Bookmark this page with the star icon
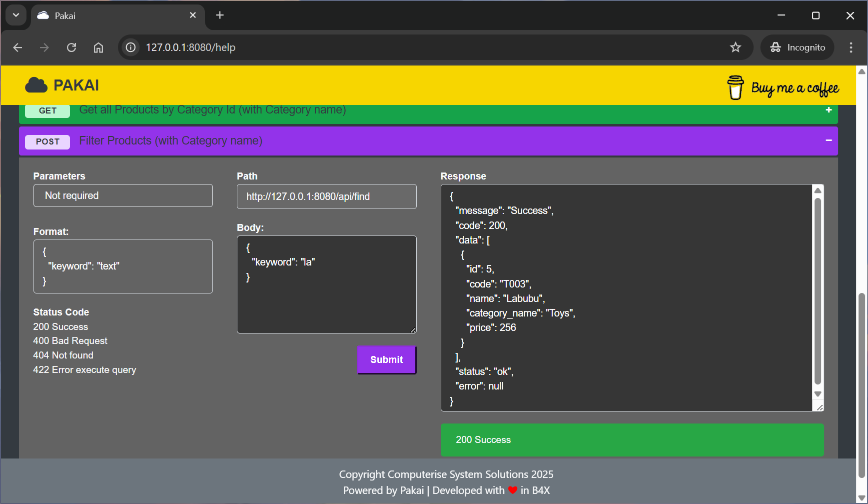The image size is (868, 504). (736, 47)
